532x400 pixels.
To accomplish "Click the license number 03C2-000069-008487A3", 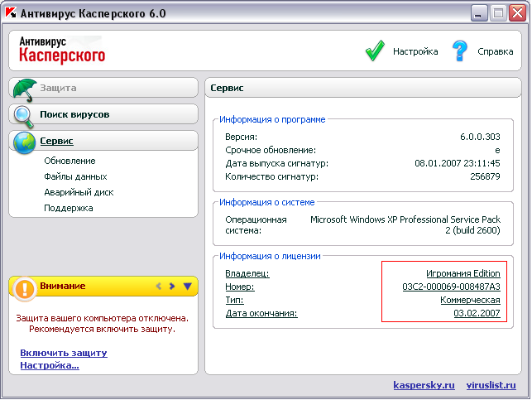I will coord(451,287).
